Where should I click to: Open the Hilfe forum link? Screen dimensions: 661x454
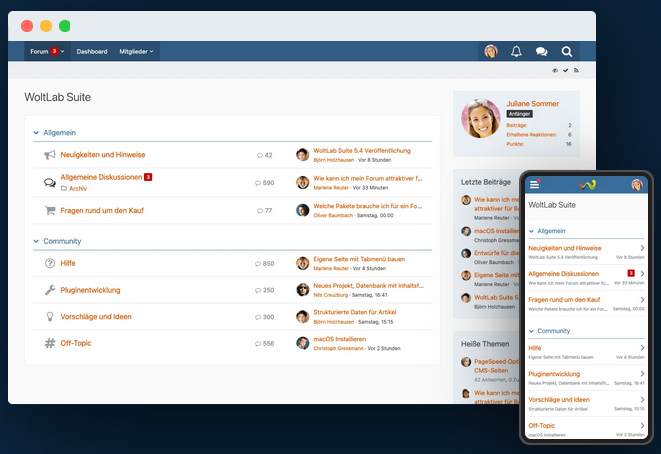pos(68,263)
